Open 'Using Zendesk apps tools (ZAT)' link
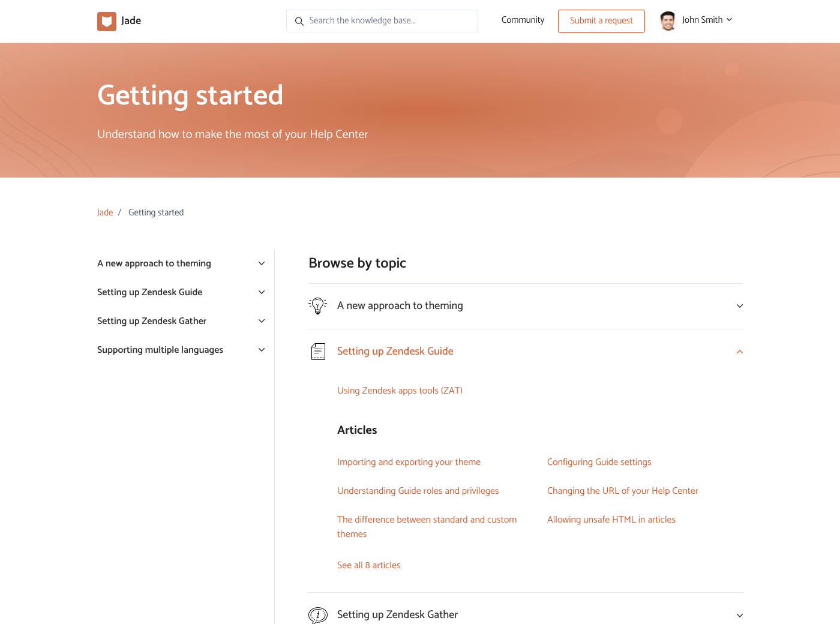 pyautogui.click(x=400, y=391)
